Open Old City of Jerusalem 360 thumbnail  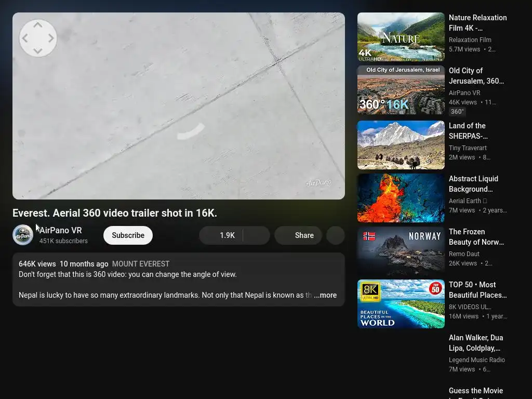pos(401,90)
